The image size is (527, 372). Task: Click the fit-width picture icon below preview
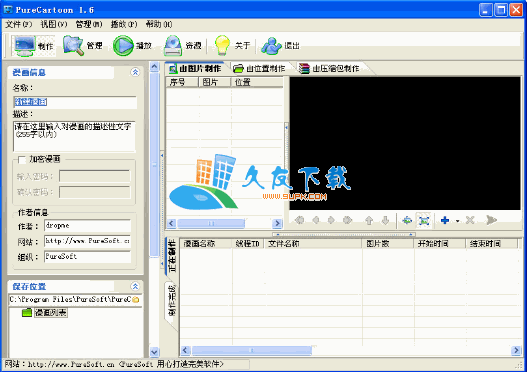(407, 220)
